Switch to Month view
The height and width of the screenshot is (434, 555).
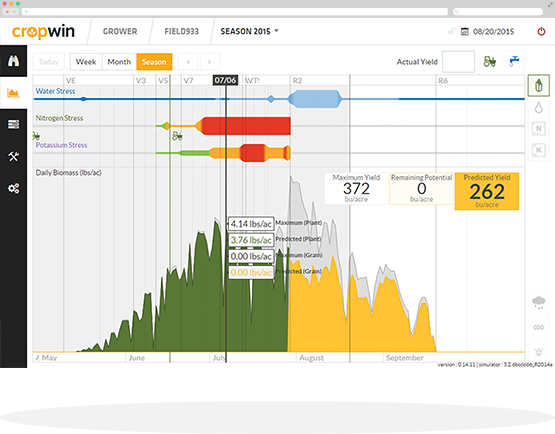coord(119,62)
